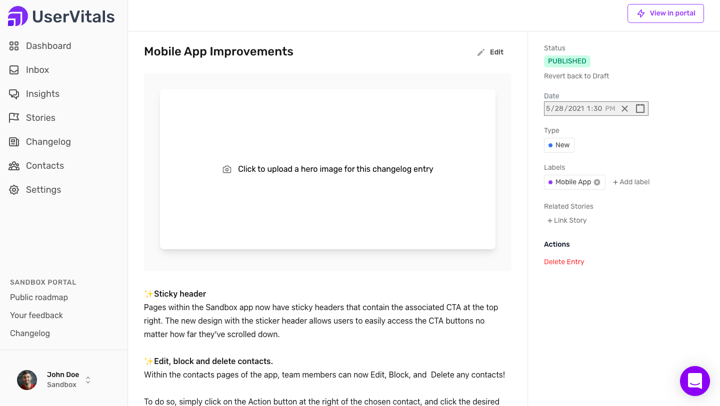Click the Related Stories label
The height and width of the screenshot is (406, 720).
pos(568,206)
